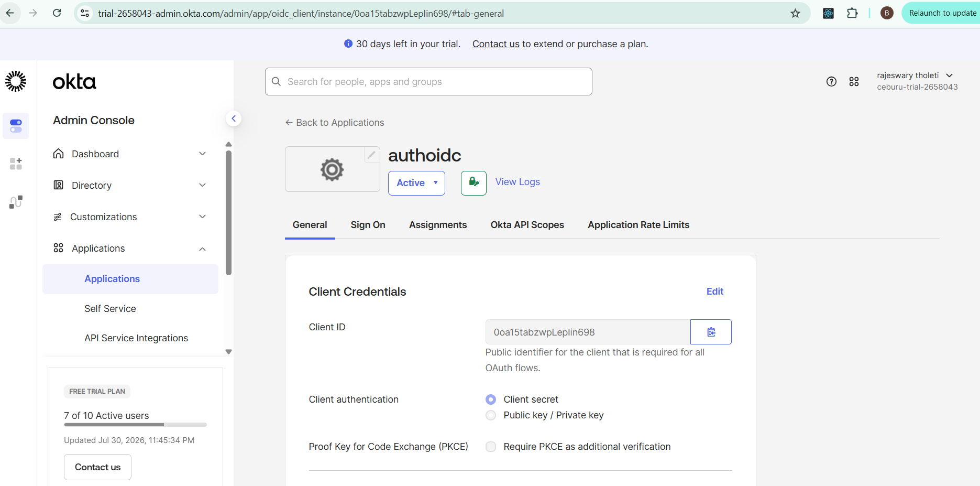
Task: Click the Dashboard home icon
Action: [x=59, y=154]
